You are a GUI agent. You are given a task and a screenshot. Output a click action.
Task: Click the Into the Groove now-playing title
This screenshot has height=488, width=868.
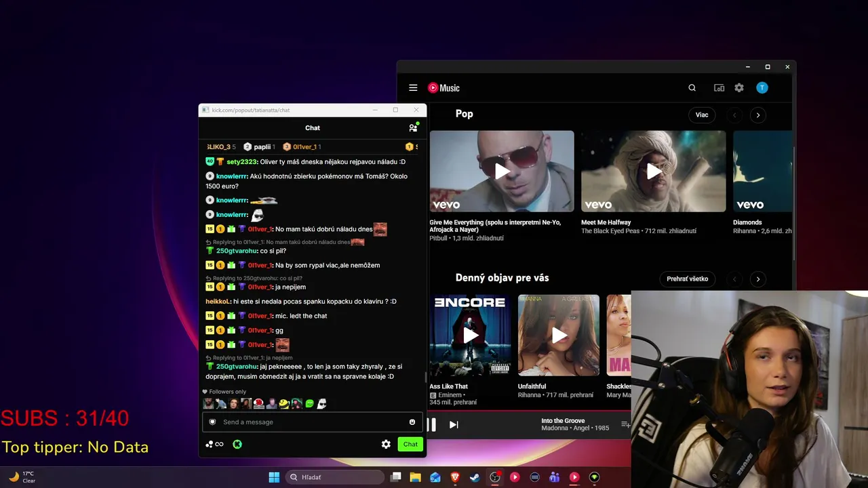tap(563, 421)
